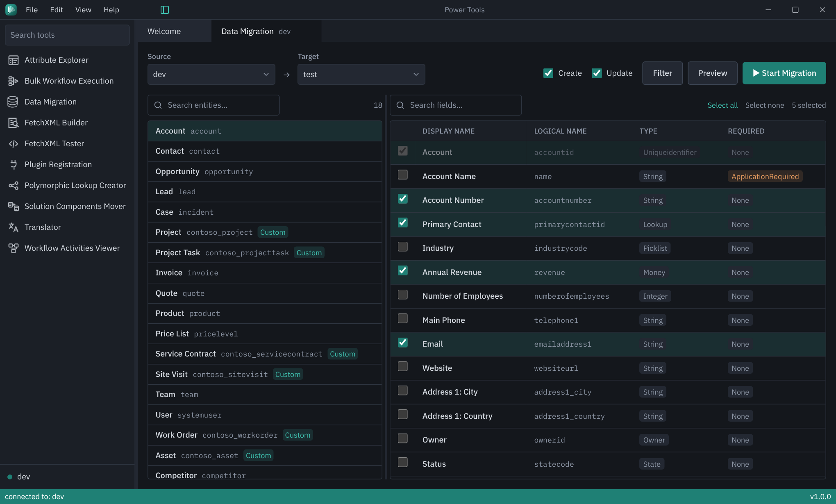Open the Target environment dropdown
This screenshot has height=504, width=836.
click(361, 74)
